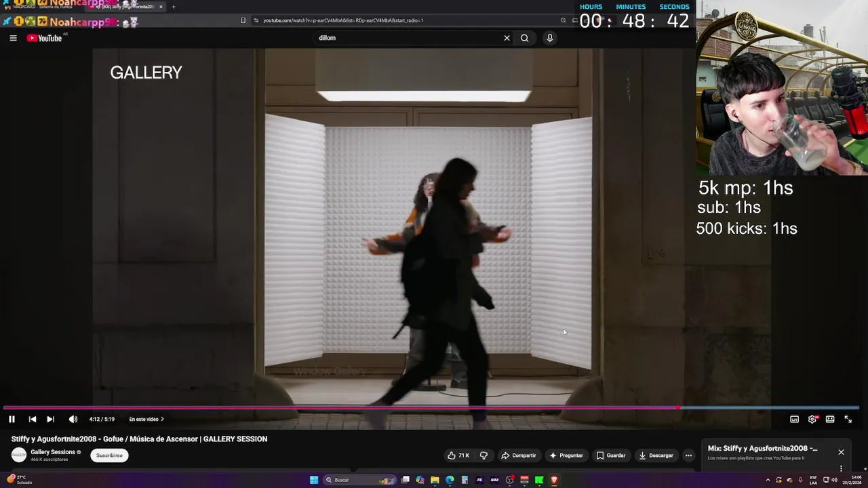Open the Calculator icon on the taskbar
868x488 pixels.
[465, 480]
